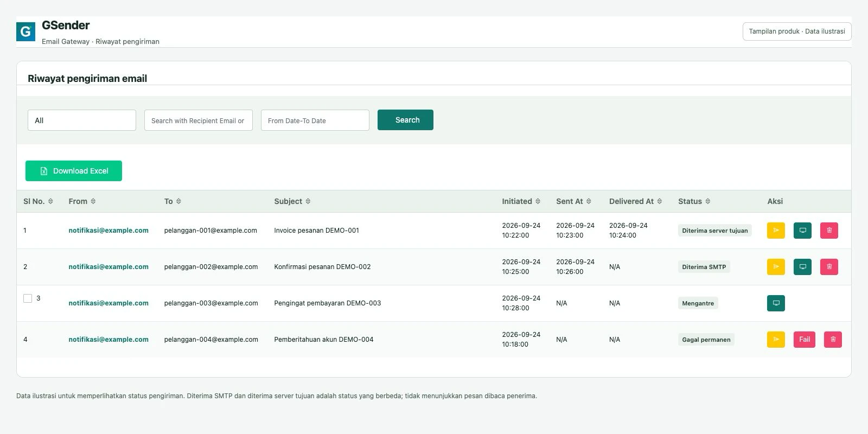Click the Mengantre status badge
This screenshot has width=868, height=434.
click(x=698, y=303)
